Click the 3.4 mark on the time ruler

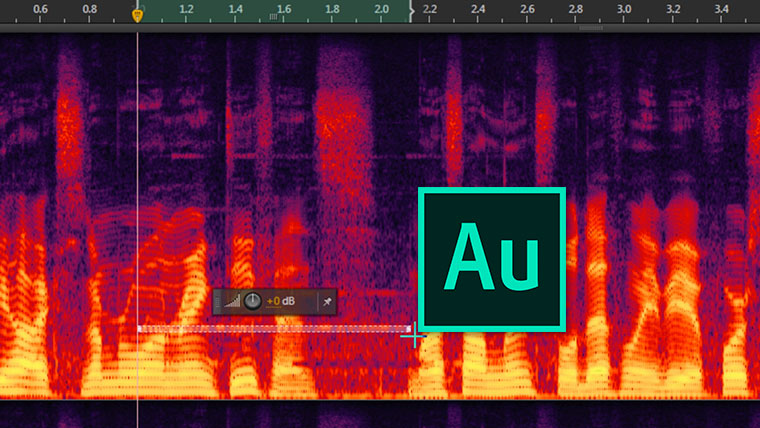pos(722,10)
